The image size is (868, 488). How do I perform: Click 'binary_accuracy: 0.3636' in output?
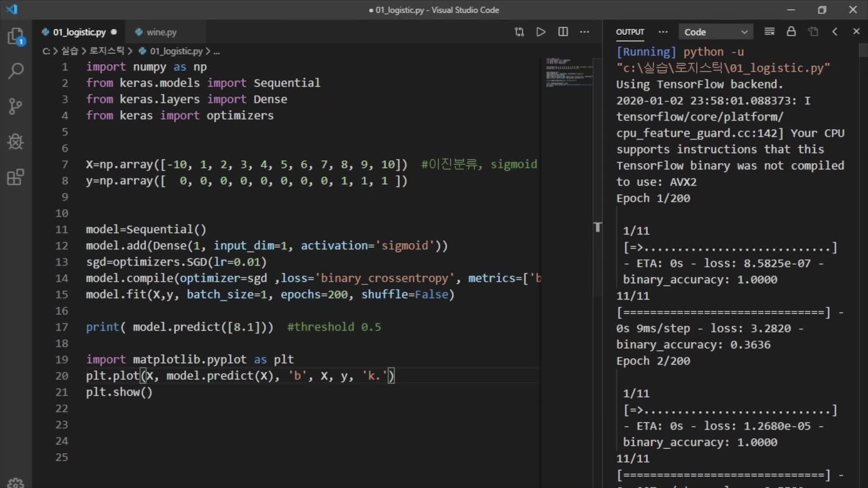tap(693, 345)
